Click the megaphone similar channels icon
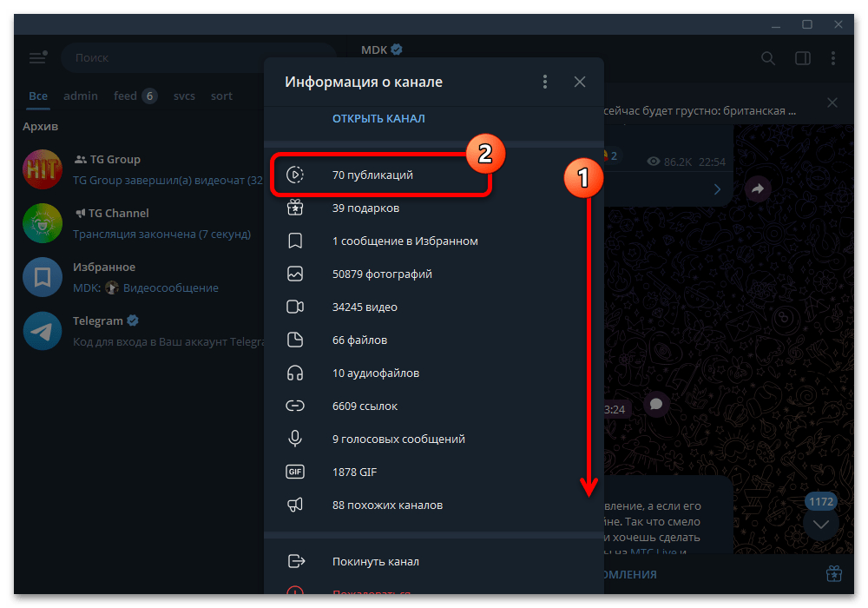Image resolution: width=868 pixels, height=608 pixels. (x=295, y=505)
